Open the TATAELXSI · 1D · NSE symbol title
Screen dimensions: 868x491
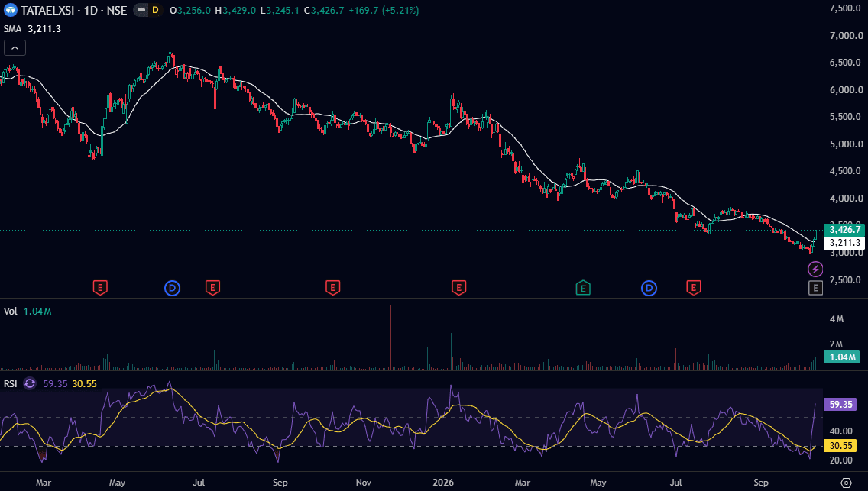(74, 11)
